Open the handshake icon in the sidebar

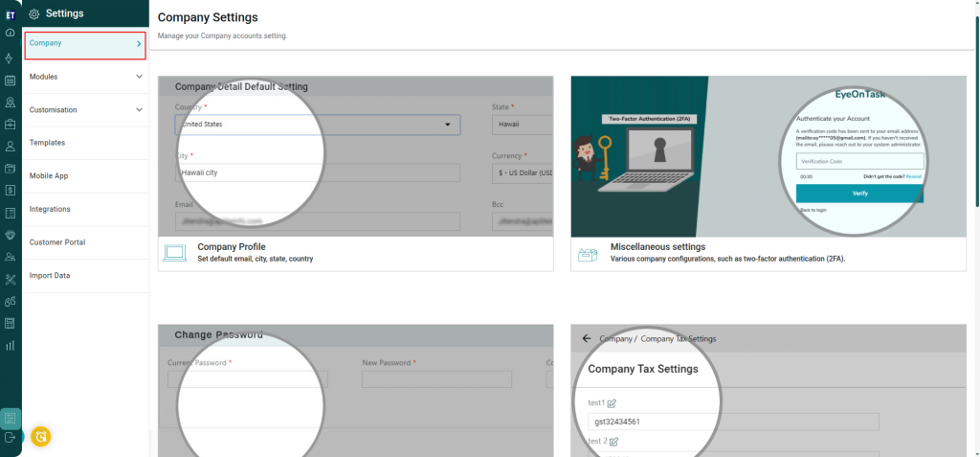pyautogui.click(x=10, y=235)
